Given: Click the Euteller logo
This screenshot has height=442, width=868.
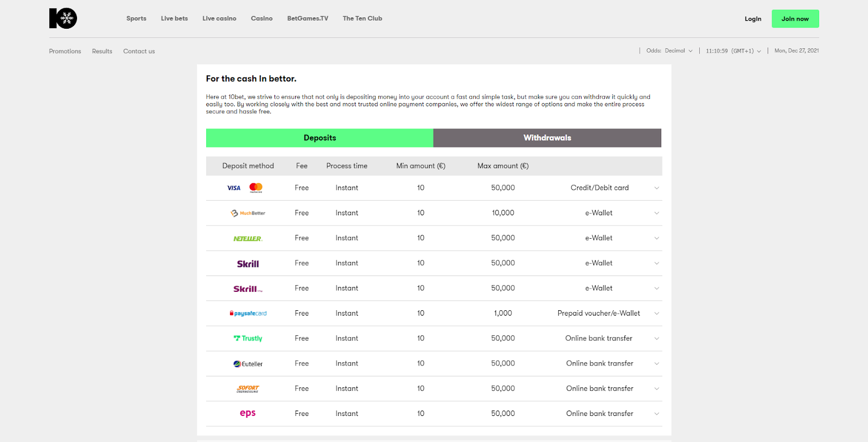Looking at the screenshot, I should tap(248, 364).
